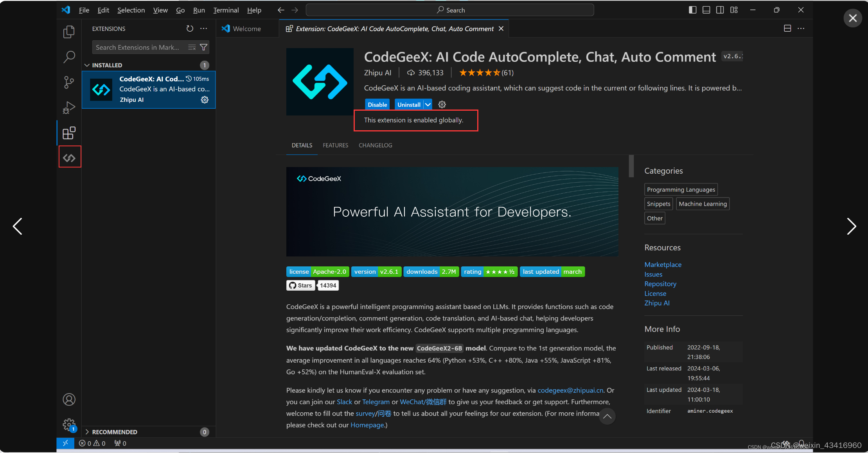Image resolution: width=868 pixels, height=453 pixels.
Task: Open the Marketplace resource link
Action: coord(663,264)
